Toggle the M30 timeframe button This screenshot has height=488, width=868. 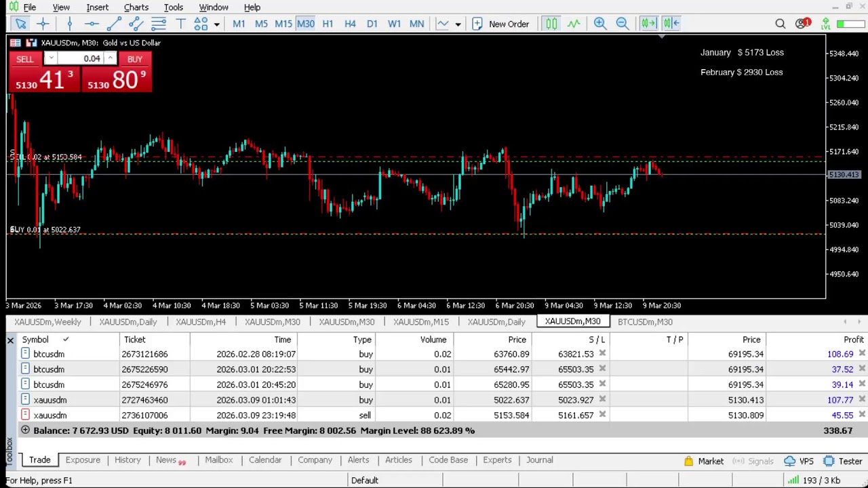point(306,24)
